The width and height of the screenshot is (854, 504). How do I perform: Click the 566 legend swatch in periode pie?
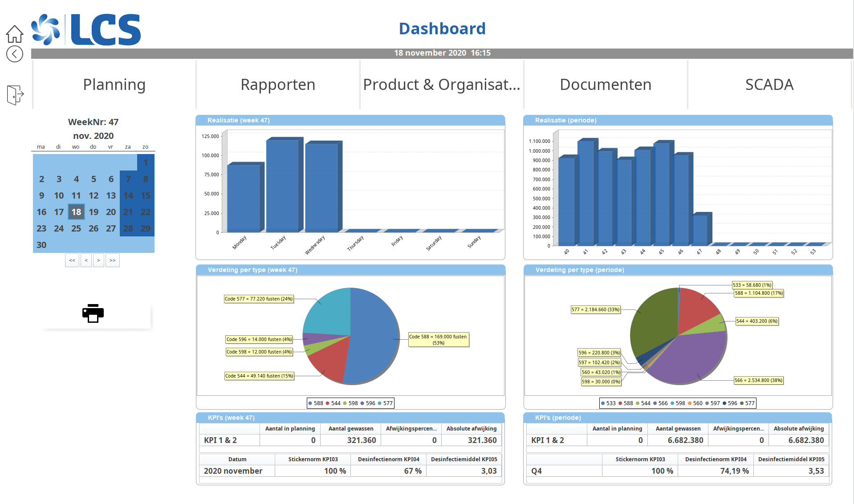tap(655, 403)
